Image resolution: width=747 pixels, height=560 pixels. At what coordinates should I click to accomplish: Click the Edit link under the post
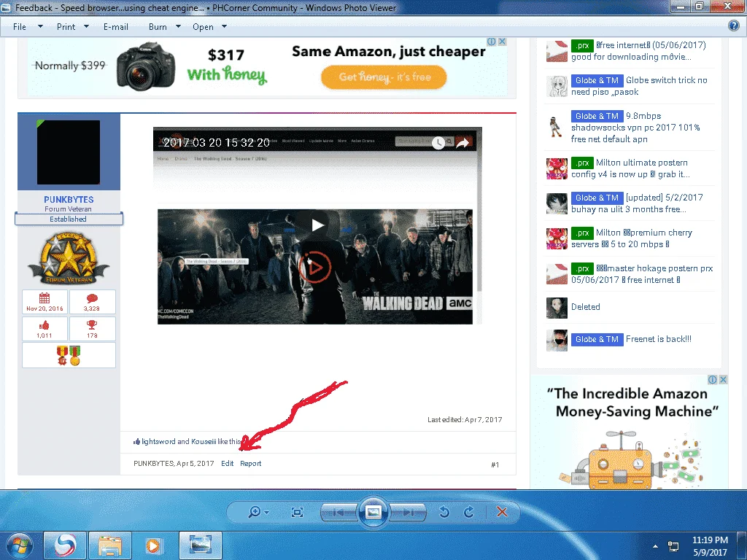click(228, 463)
